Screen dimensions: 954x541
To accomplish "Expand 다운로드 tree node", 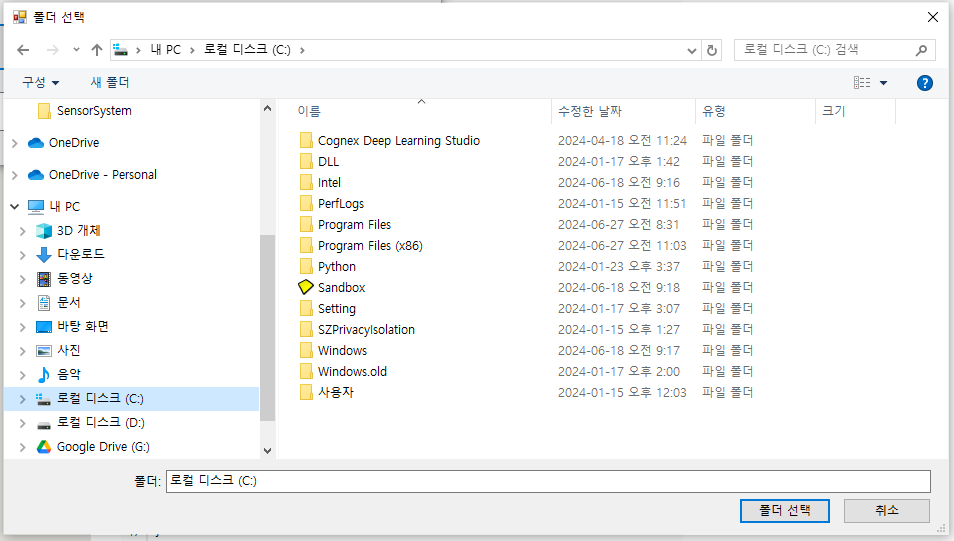I will tap(23, 255).
